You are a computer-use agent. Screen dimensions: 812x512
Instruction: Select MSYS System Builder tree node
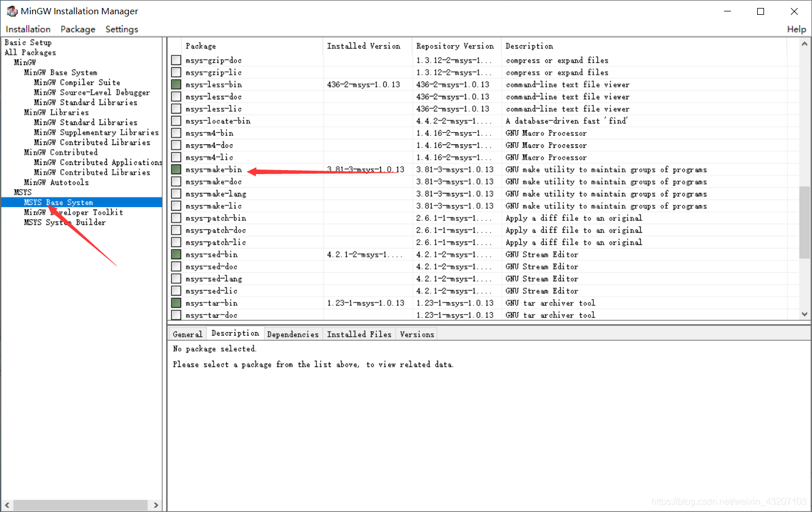pyautogui.click(x=65, y=222)
